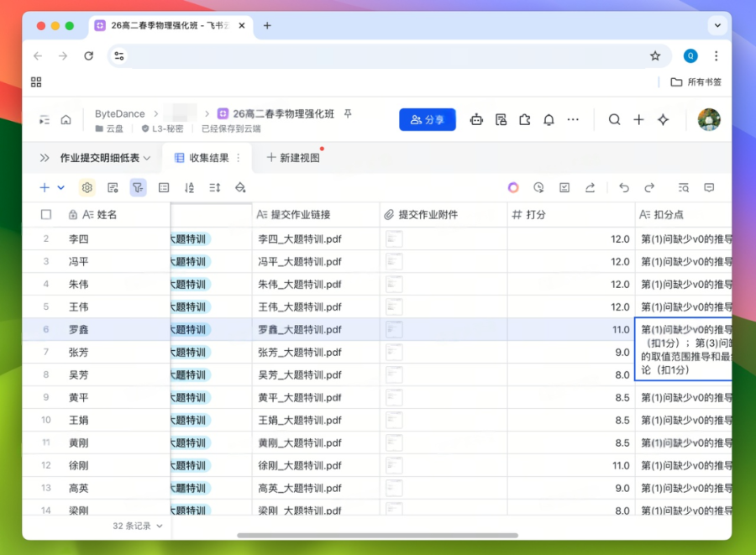Click the row 6 cell for 罗鑫

pyautogui.click(x=78, y=330)
